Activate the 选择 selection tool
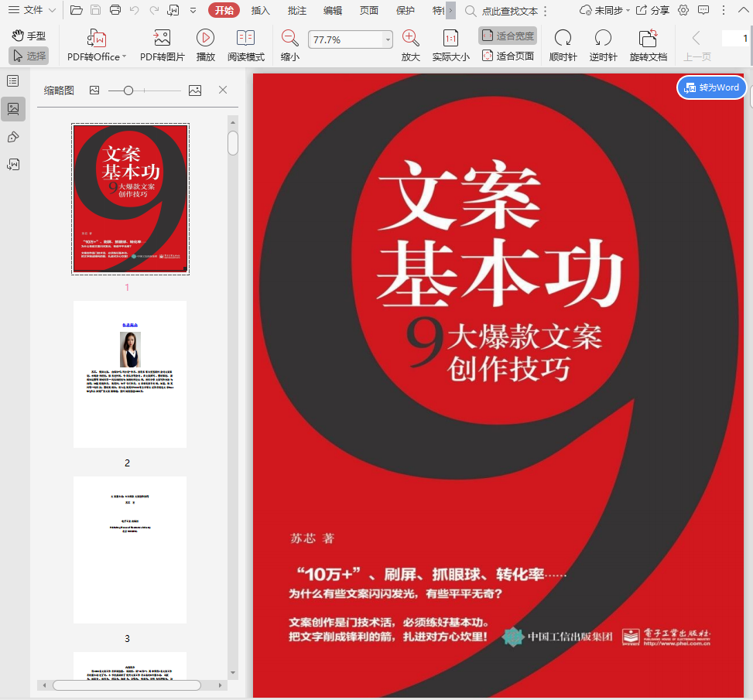This screenshot has height=700, width=753. tap(30, 55)
